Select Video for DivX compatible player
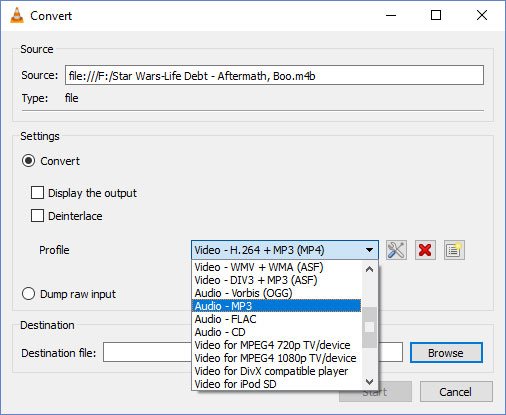Image resolution: width=506 pixels, height=415 pixels. [x=276, y=371]
